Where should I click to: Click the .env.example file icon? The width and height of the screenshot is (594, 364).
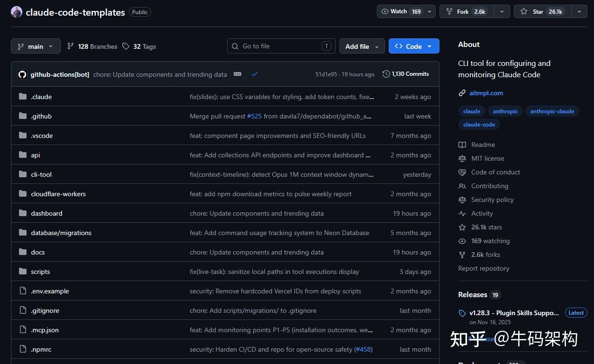click(23, 291)
